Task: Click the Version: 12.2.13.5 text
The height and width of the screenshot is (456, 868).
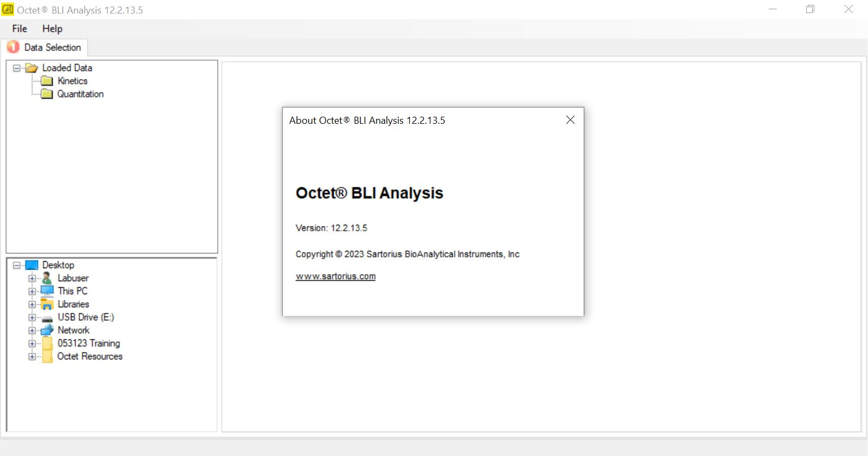Action: (331, 228)
